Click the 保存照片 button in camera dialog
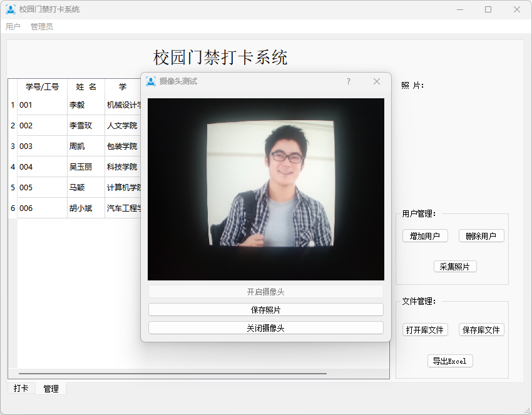Screen dimensions: 532x415 pyautogui.click(x=265, y=310)
